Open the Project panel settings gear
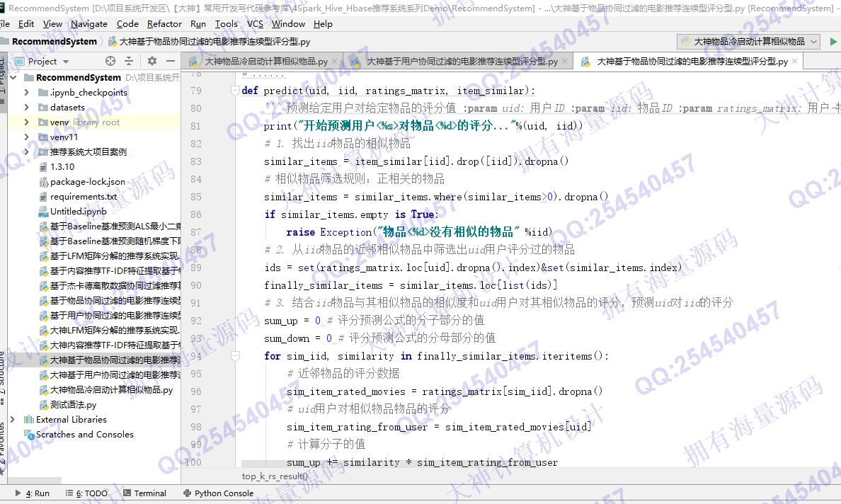 click(151, 61)
